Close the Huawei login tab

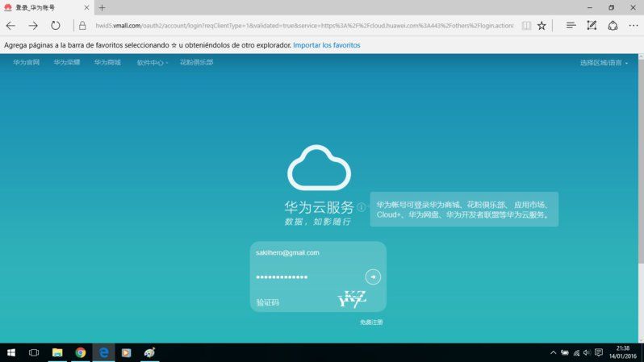[86, 7]
